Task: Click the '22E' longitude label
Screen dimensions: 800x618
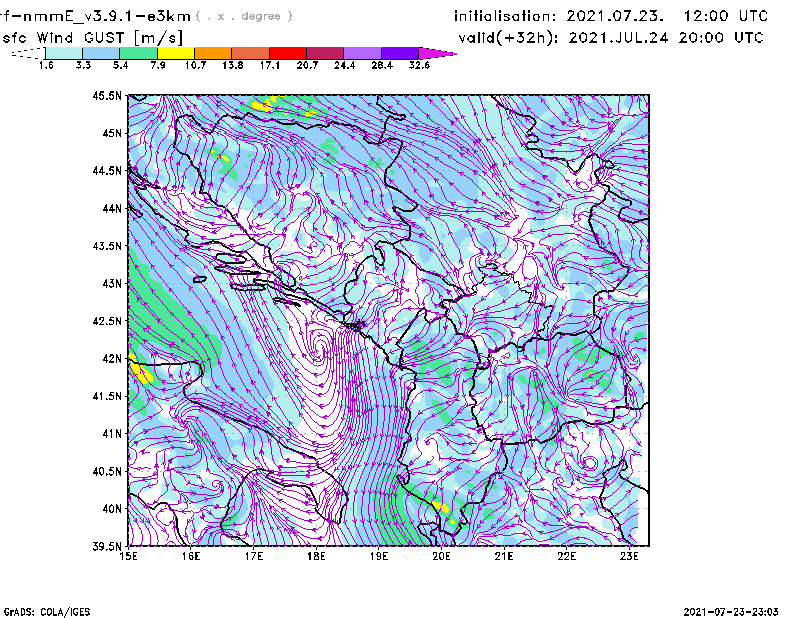Action: (x=566, y=556)
